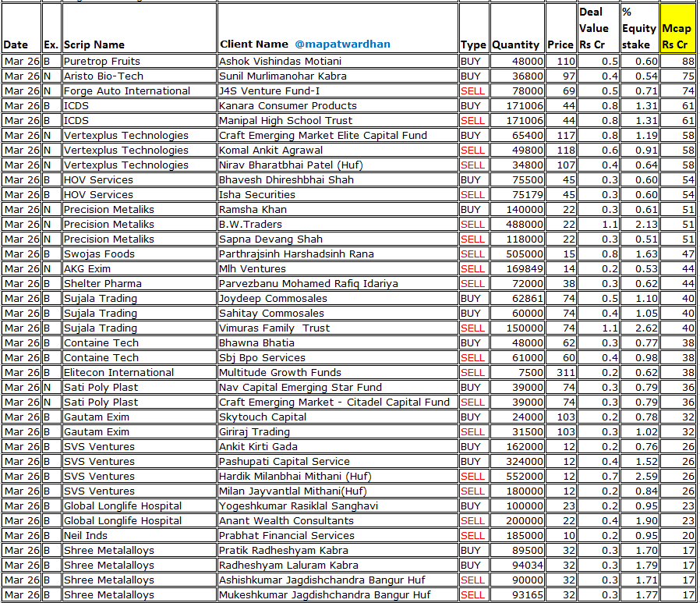Image resolution: width=700 pixels, height=603 pixels.
Task: Select the yellow Mcap Rs Cr header
Action: [x=677, y=29]
